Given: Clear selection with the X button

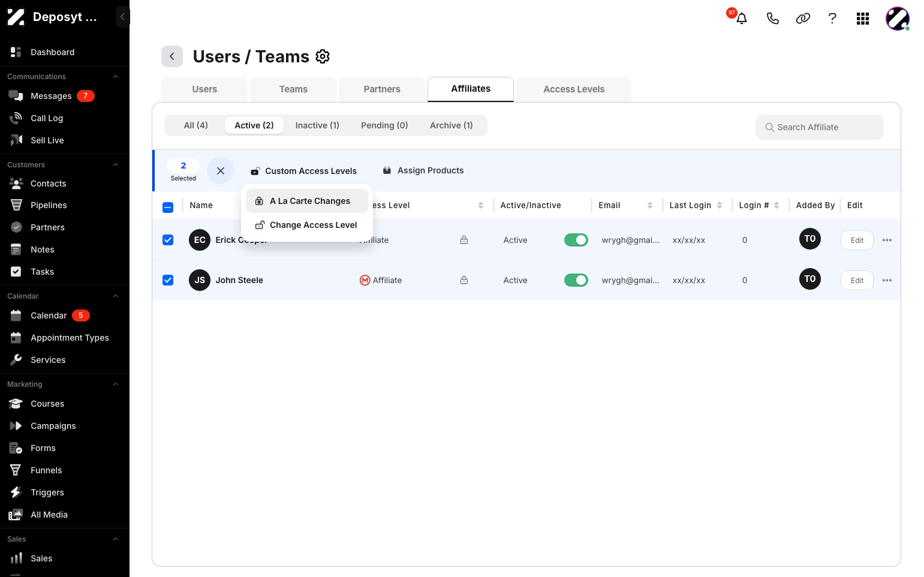Looking at the screenshot, I should (221, 171).
